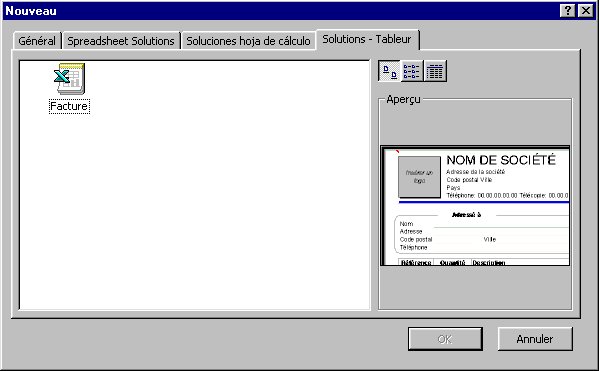599x371 pixels.
Task: Click the question mark help button
Action: coord(568,11)
